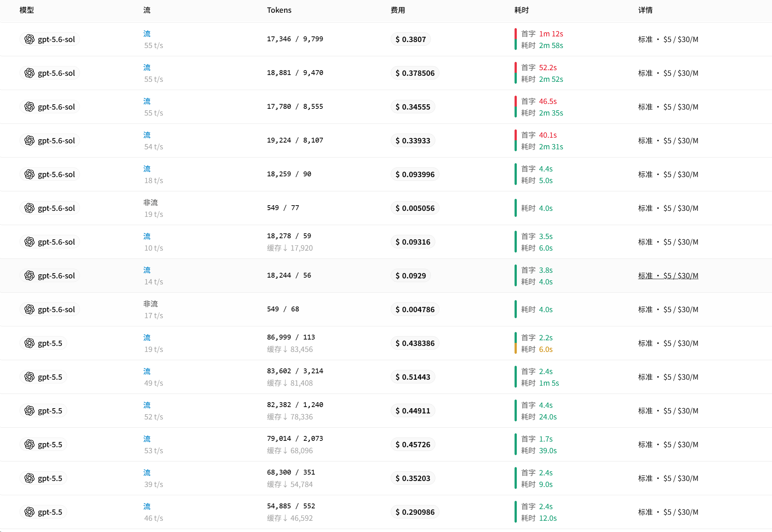Click the OpenAI logo in the $0.005056 row
Screen dimensions: 772x532
29,208
